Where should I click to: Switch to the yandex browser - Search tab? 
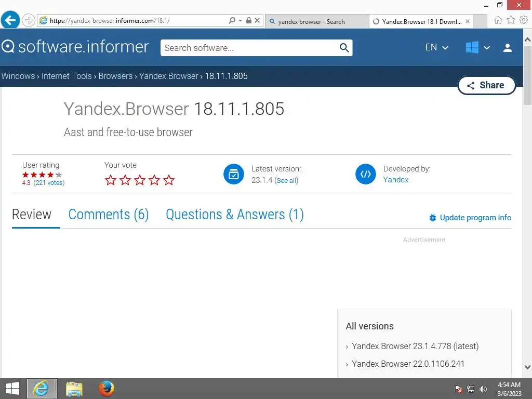click(x=317, y=21)
